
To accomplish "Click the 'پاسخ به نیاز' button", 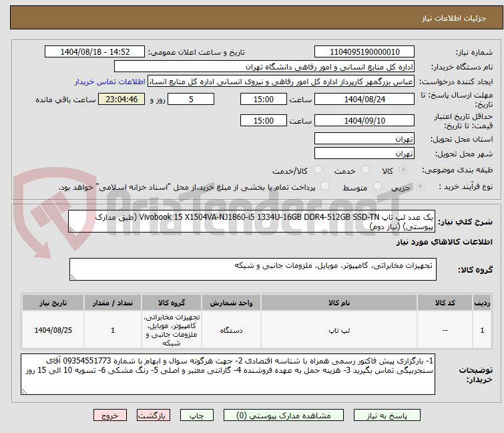I will coord(397,415).
